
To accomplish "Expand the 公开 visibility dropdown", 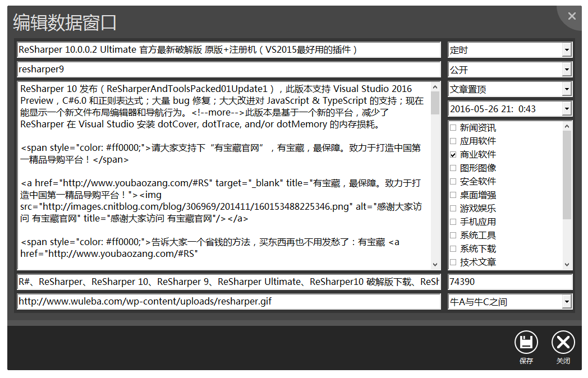I will (x=567, y=70).
